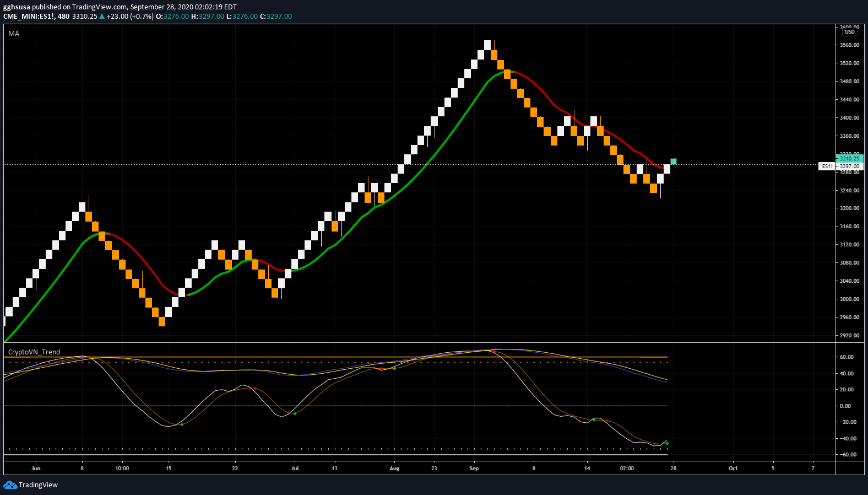Click the +23.00 (+0.7%) change value
Viewport: 868px width, 495px height.
coord(130,16)
